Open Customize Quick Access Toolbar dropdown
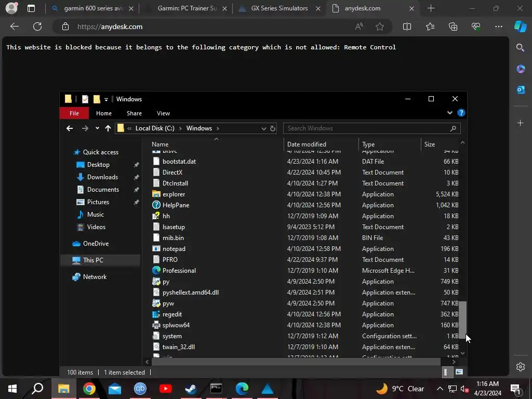532x399 pixels. pos(106,99)
